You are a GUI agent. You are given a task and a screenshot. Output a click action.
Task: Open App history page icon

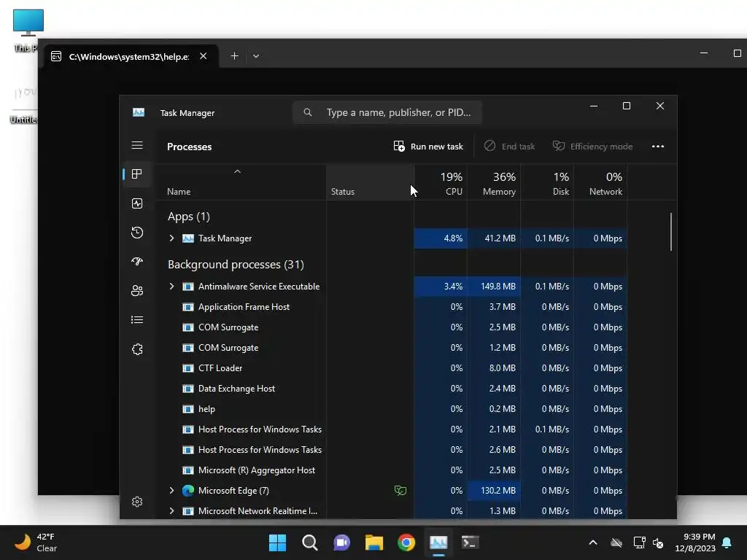point(137,233)
